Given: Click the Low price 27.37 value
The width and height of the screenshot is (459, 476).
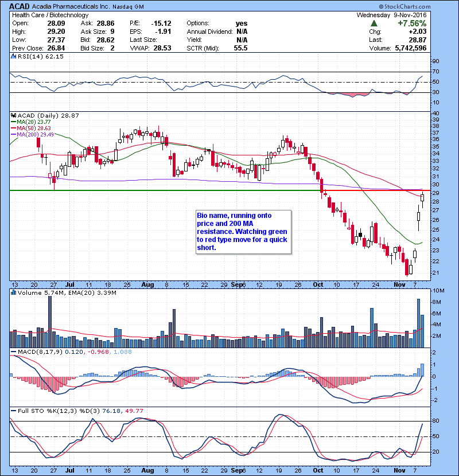Looking at the screenshot, I should pos(56,40).
